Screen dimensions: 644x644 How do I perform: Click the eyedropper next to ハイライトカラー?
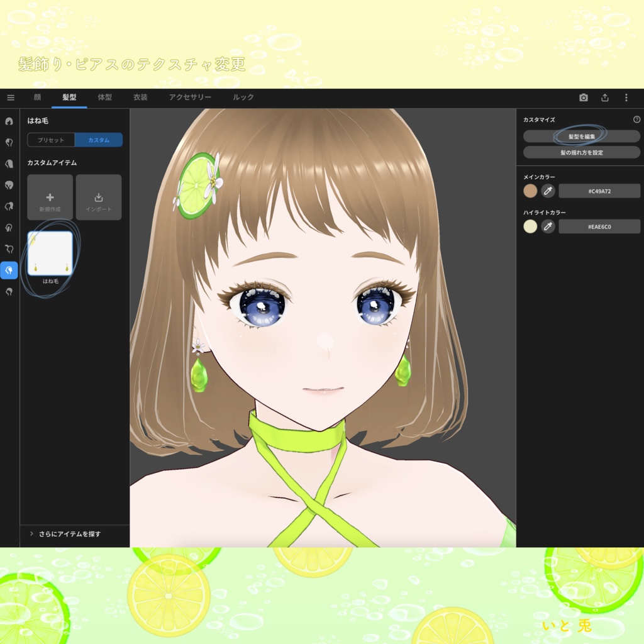coord(548,226)
